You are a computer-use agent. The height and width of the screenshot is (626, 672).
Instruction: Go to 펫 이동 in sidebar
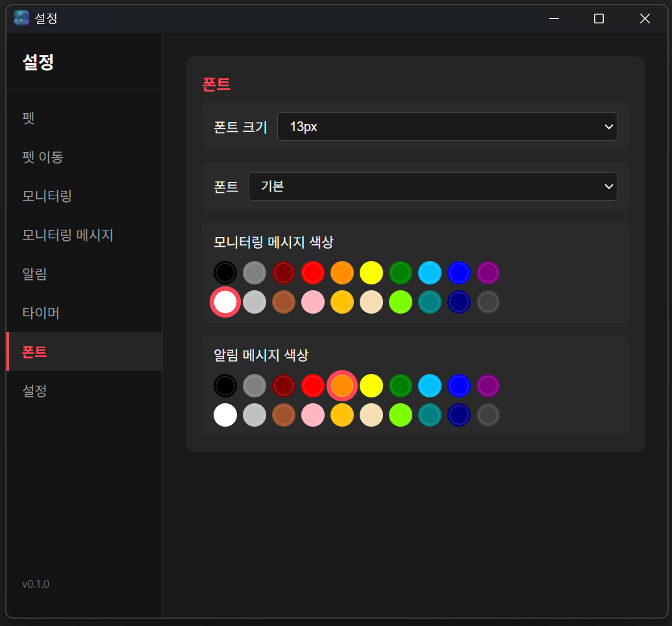click(84, 157)
